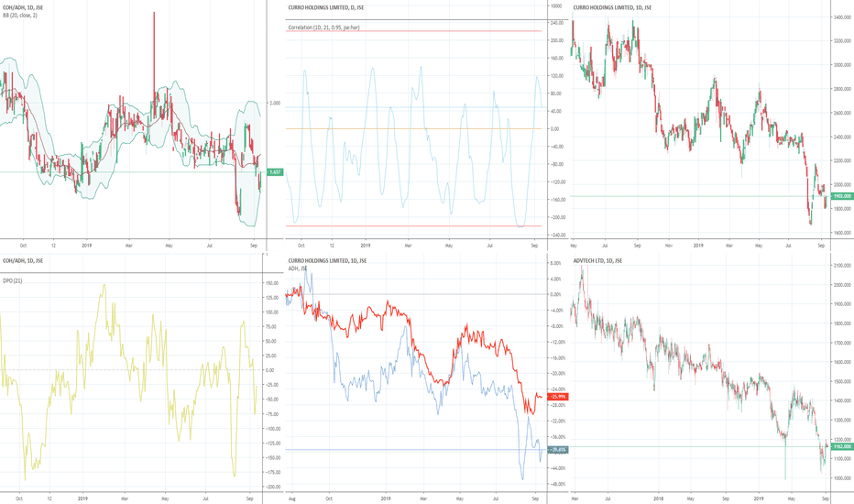Click the CURRO HOLDINGS LIMITED, D, JSE title

click(x=325, y=7)
